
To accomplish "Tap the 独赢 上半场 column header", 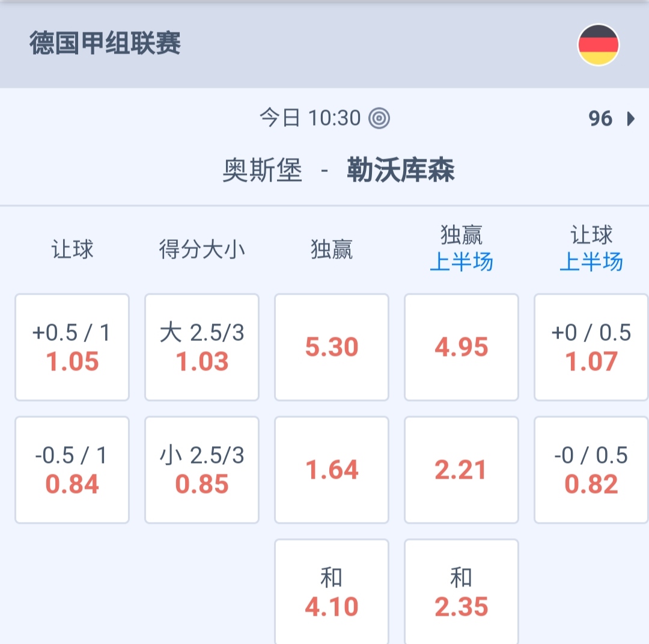I will 462,249.
